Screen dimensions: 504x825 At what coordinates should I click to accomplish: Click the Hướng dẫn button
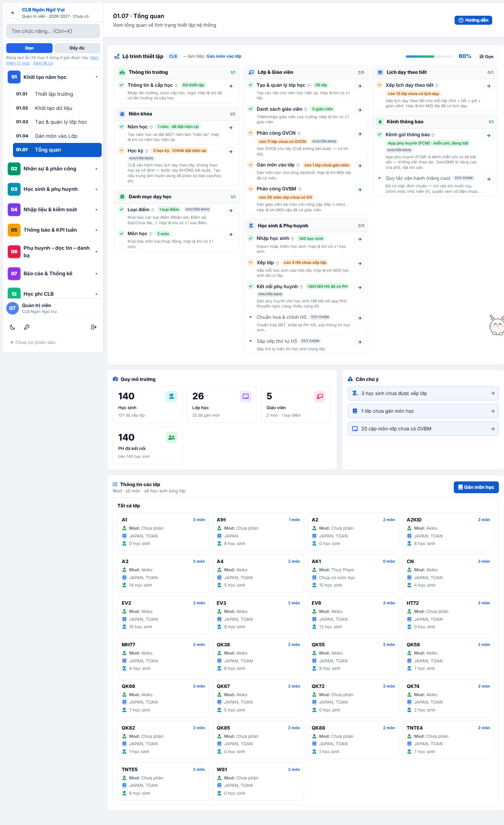coord(473,20)
